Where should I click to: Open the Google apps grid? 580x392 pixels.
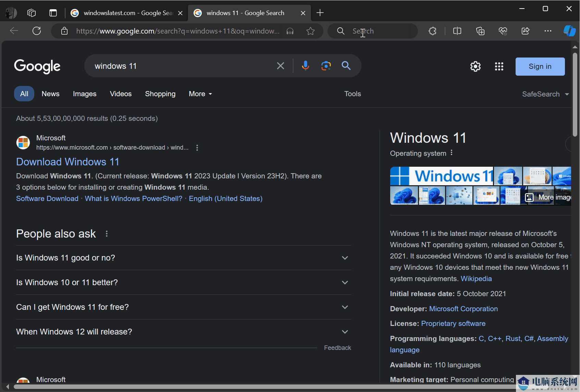point(499,66)
